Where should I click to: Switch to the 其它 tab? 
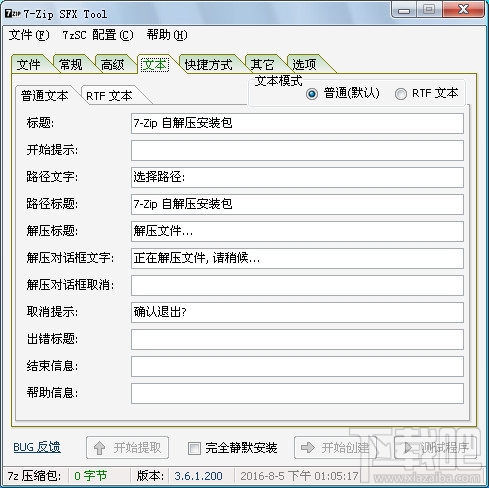(x=262, y=64)
